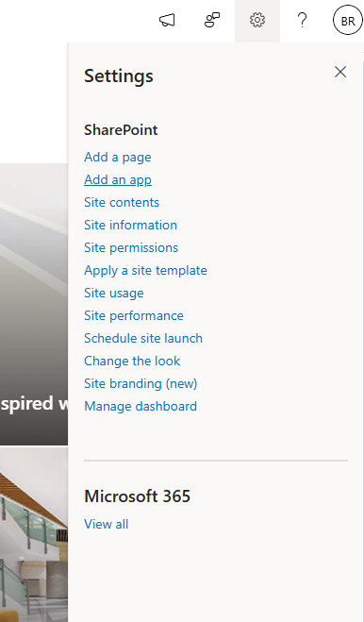
Task: Select the Add a page link
Action: click(117, 157)
